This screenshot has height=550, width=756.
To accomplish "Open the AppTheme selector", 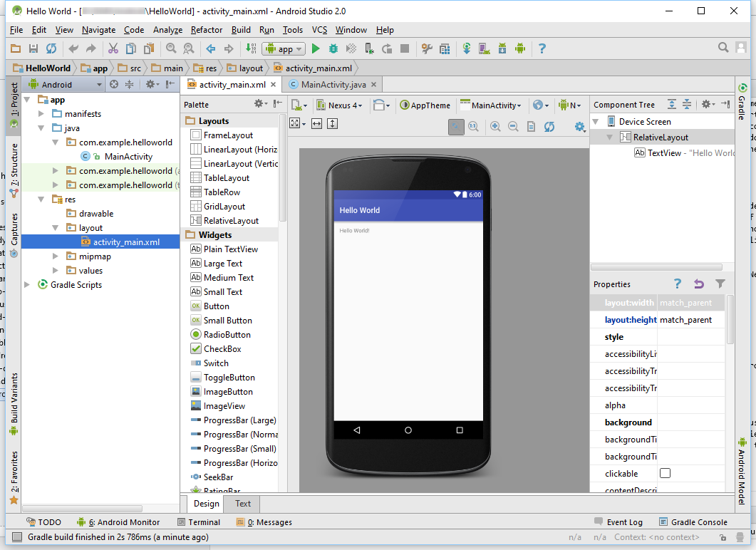I will pos(425,105).
